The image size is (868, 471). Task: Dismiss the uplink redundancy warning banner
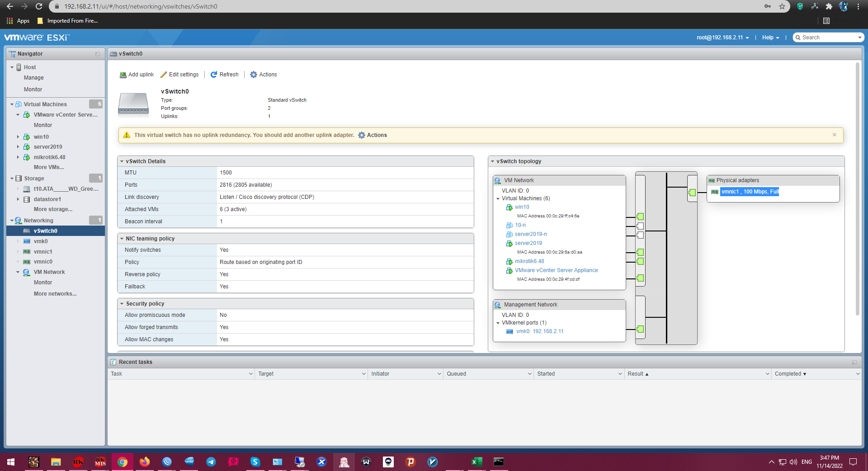(x=835, y=135)
